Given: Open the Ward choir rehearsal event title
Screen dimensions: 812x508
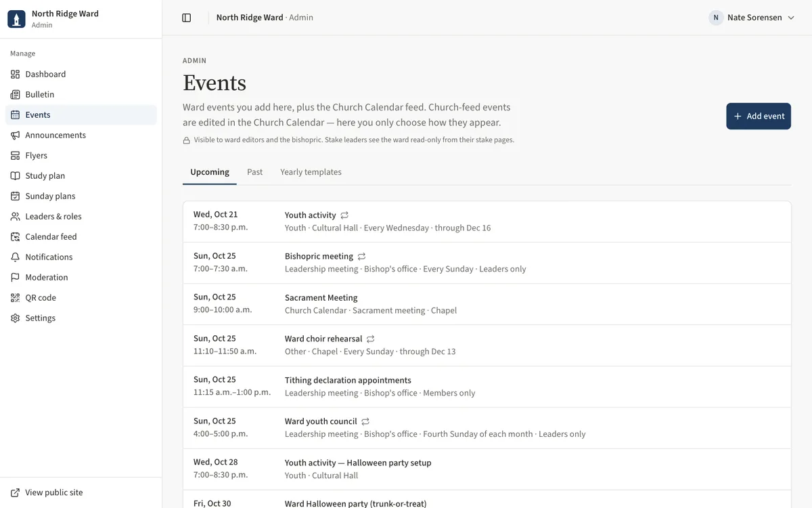Looking at the screenshot, I should (x=323, y=339).
